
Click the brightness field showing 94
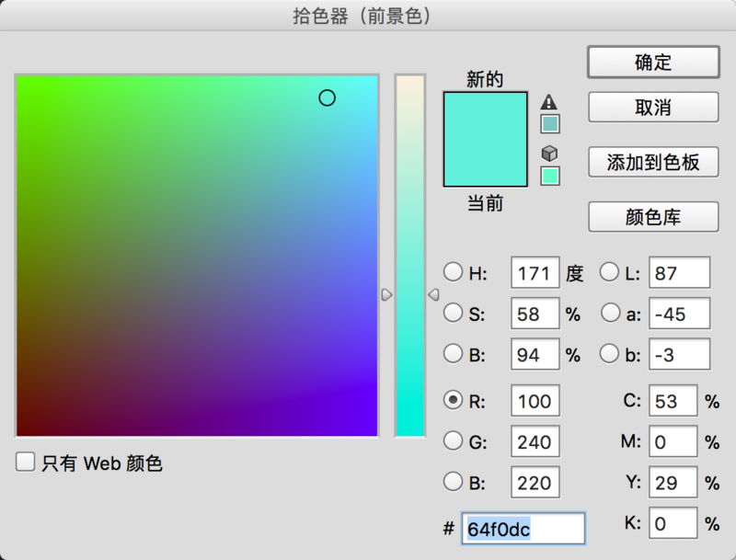click(x=535, y=354)
